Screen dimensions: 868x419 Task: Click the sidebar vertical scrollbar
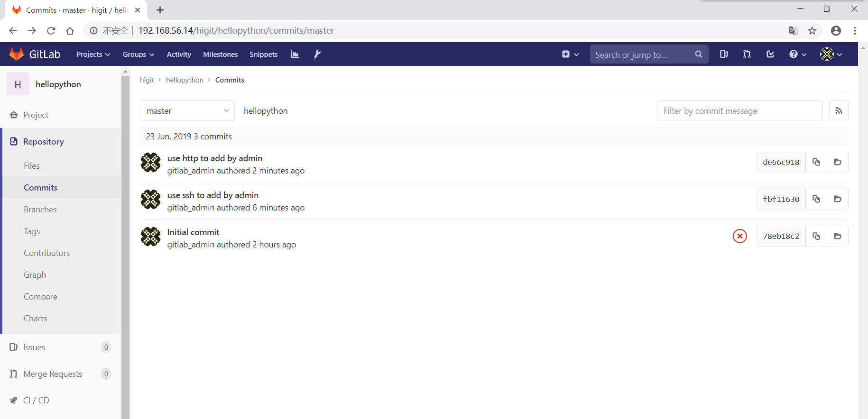(x=125, y=237)
